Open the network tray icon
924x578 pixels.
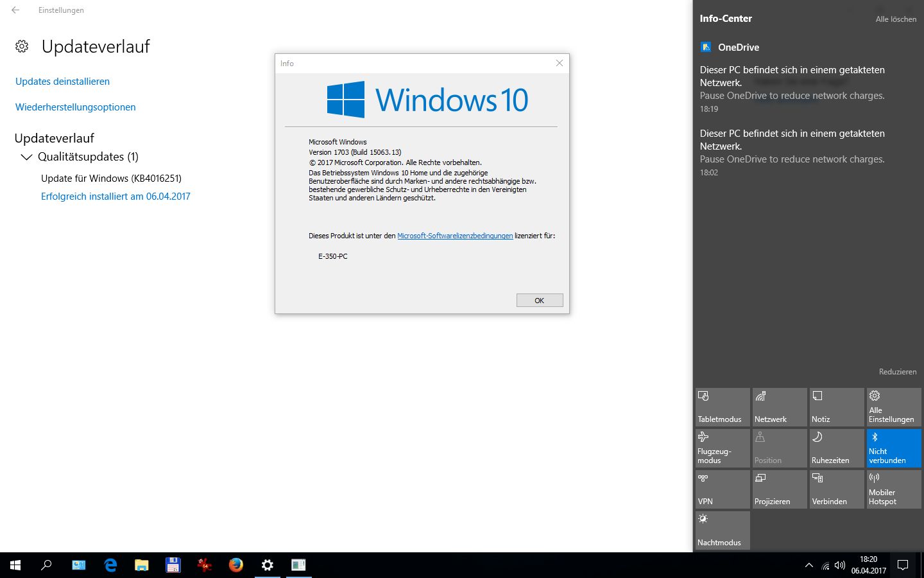(825, 566)
